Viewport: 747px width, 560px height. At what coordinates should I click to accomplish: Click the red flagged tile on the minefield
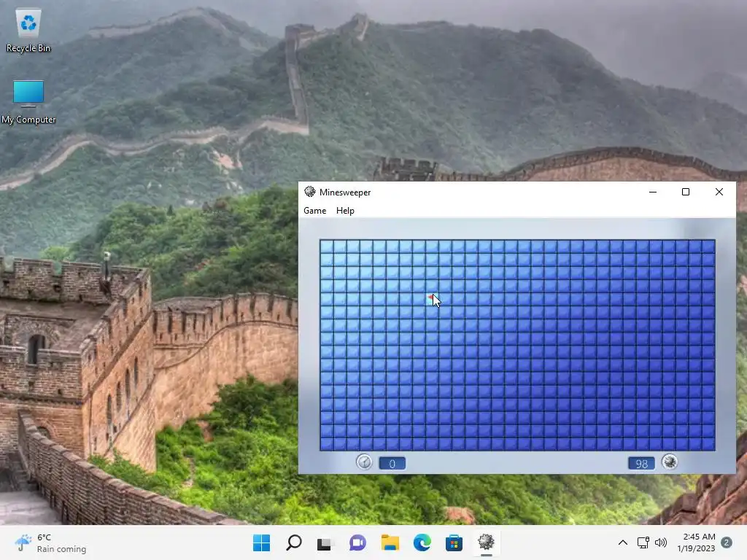432,299
